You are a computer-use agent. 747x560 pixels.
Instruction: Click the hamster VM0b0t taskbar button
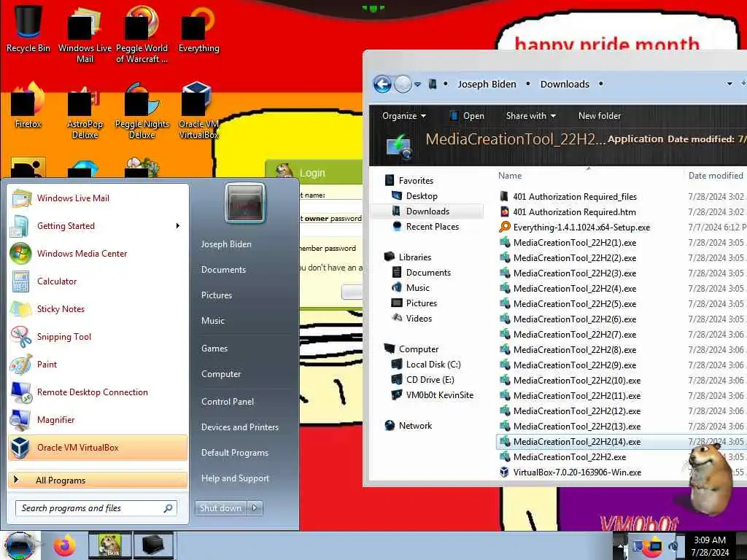[x=110, y=545]
